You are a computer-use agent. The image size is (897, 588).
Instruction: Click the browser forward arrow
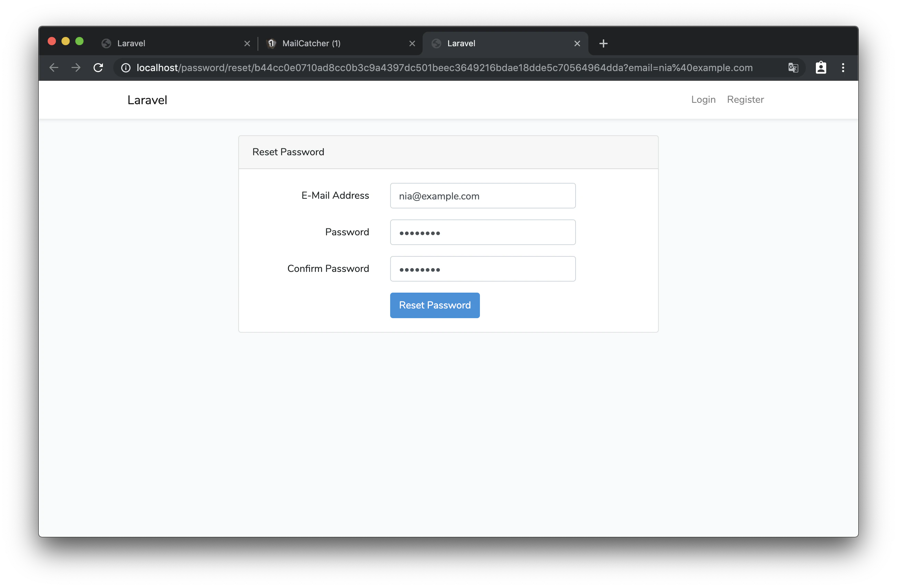tap(76, 68)
